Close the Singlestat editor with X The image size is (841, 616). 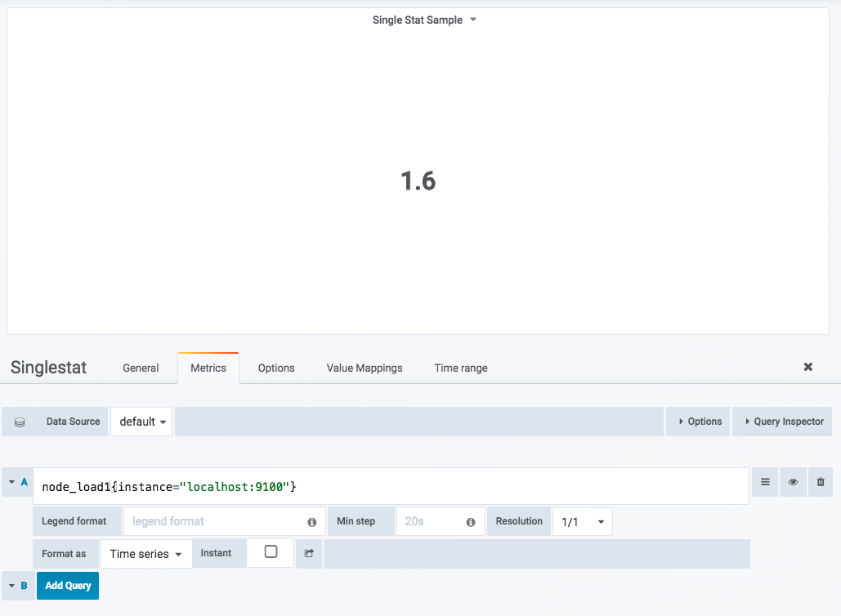pyautogui.click(x=807, y=367)
